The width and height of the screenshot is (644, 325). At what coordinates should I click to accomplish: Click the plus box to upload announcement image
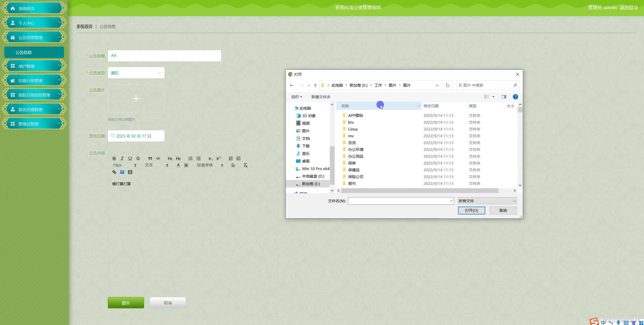[136, 98]
